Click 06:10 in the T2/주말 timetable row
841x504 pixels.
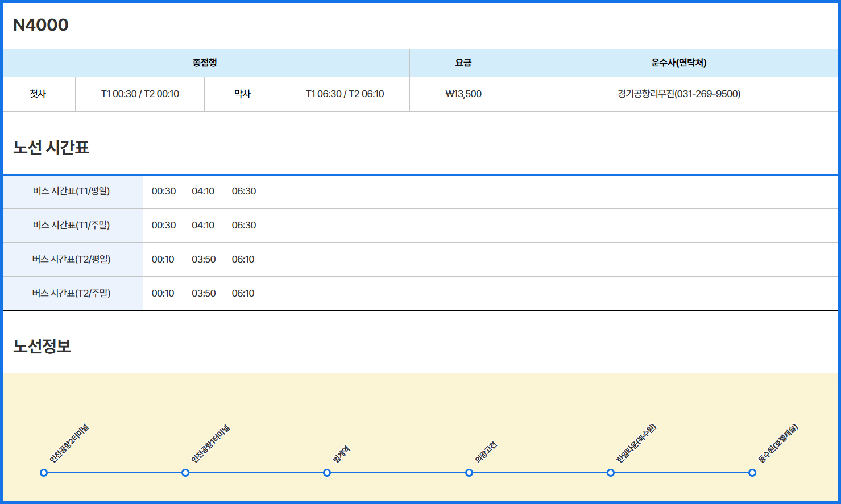pyautogui.click(x=243, y=294)
